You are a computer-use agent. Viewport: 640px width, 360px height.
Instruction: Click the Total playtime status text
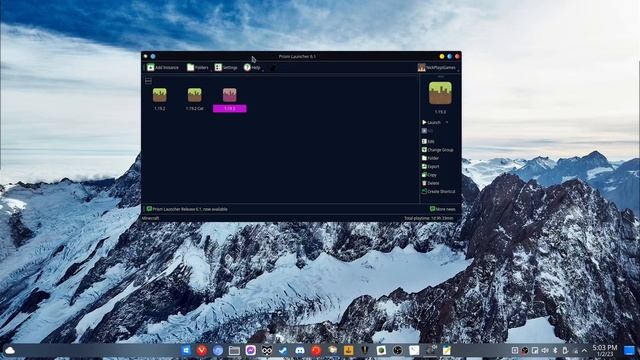tap(429, 218)
